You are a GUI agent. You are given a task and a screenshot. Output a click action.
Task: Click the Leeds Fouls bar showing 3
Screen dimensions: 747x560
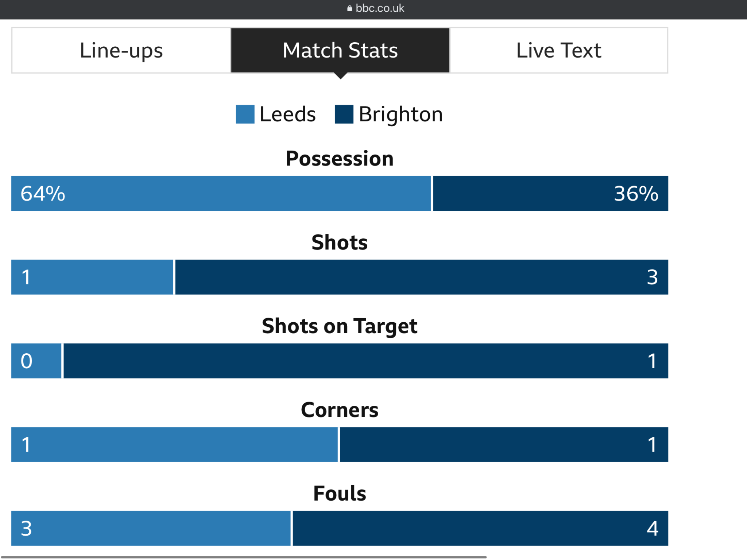click(x=151, y=528)
